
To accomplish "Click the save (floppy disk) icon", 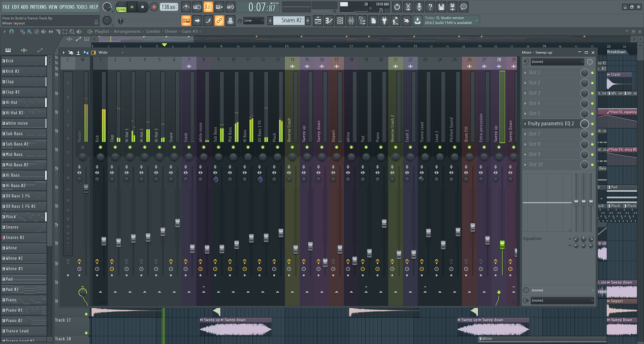I will [x=441, y=7].
